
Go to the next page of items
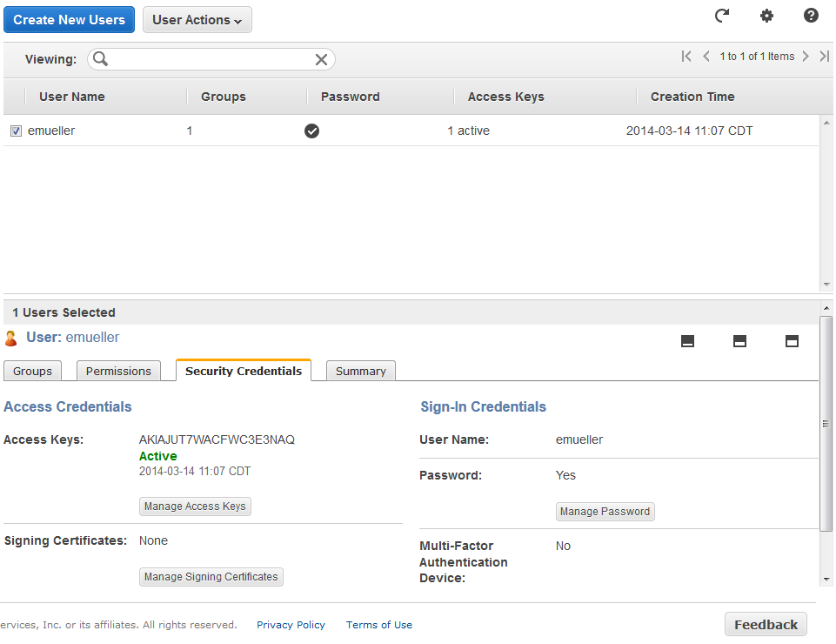pos(806,57)
